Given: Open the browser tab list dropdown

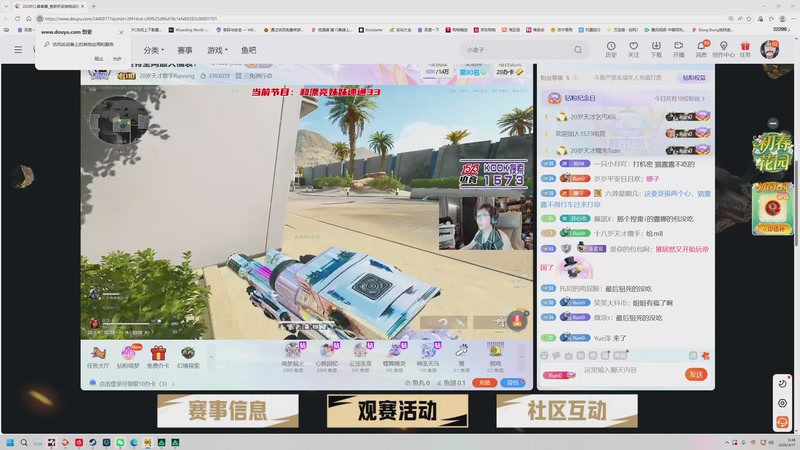Looking at the screenshot, I should click(6, 6).
